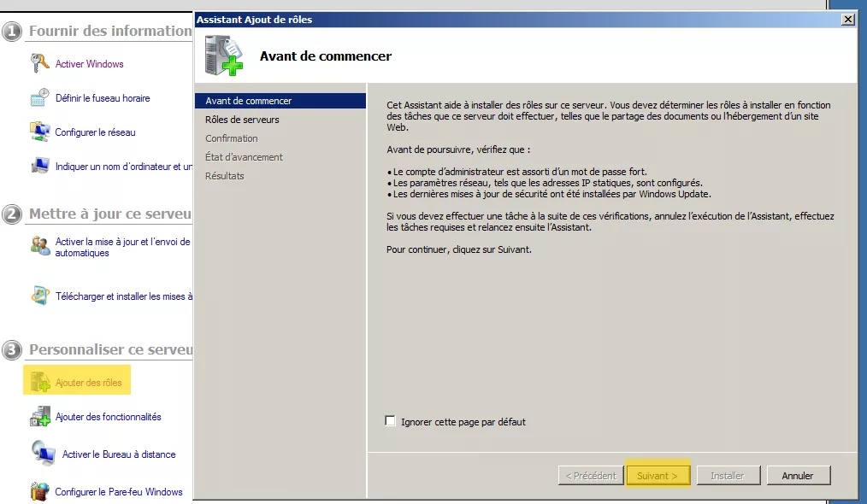This screenshot has height=504, width=867.
Task: Click the Suivant button
Action: 658,475
